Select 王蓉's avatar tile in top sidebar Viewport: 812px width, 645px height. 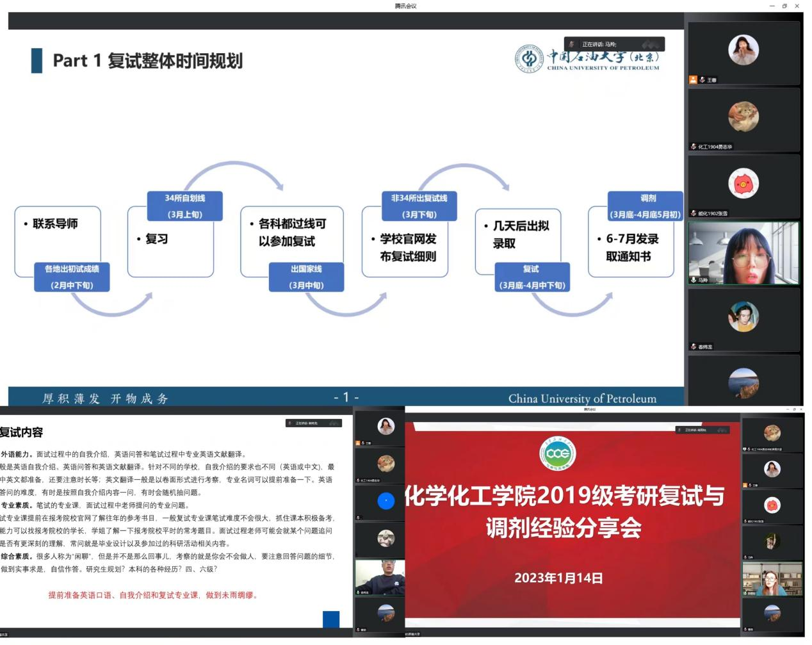[743, 50]
